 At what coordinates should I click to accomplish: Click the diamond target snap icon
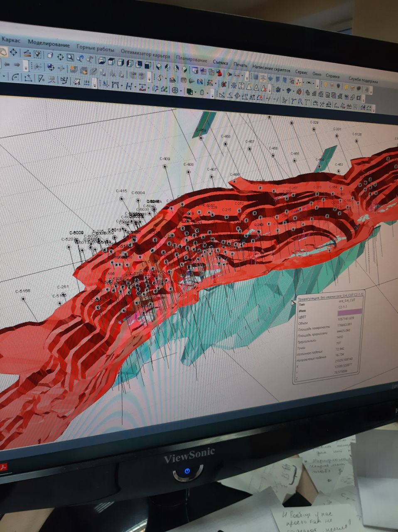237,96
